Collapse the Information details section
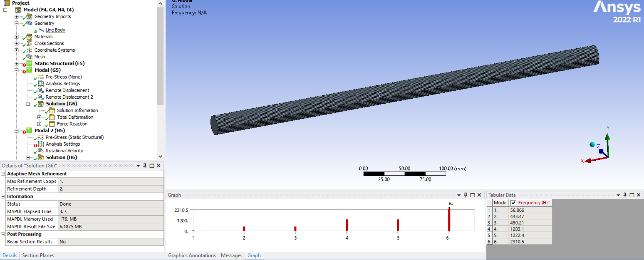This screenshot has width=644, height=260. coord(3,197)
